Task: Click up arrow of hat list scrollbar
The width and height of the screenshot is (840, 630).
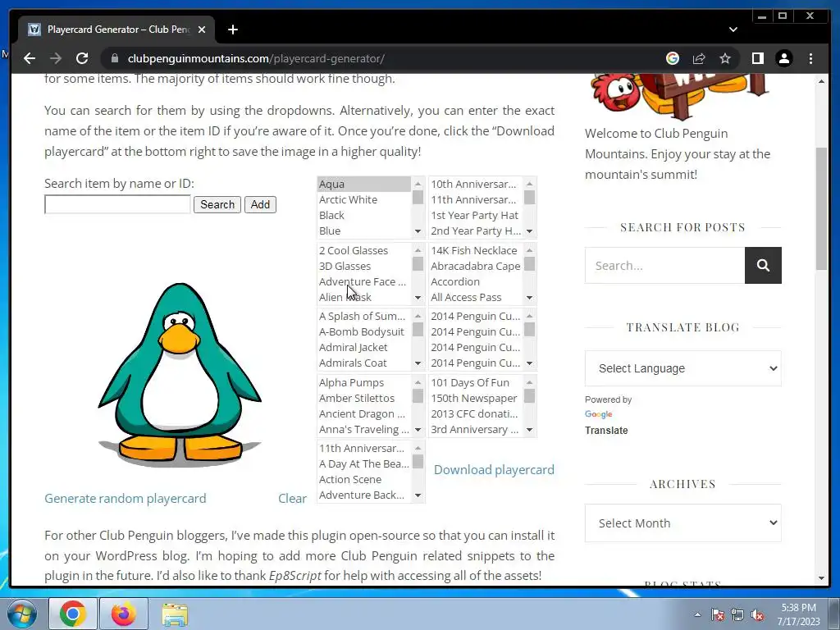Action: click(x=529, y=184)
